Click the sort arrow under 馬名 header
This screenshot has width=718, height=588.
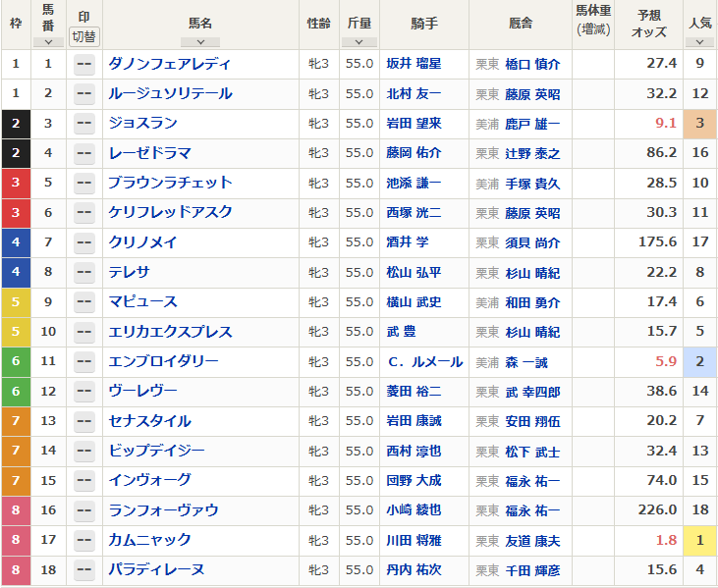[x=200, y=42]
